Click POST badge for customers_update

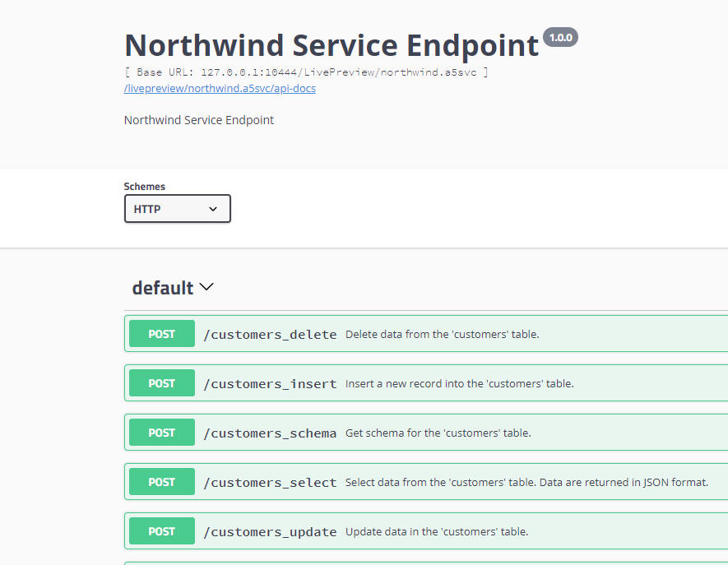[161, 531]
